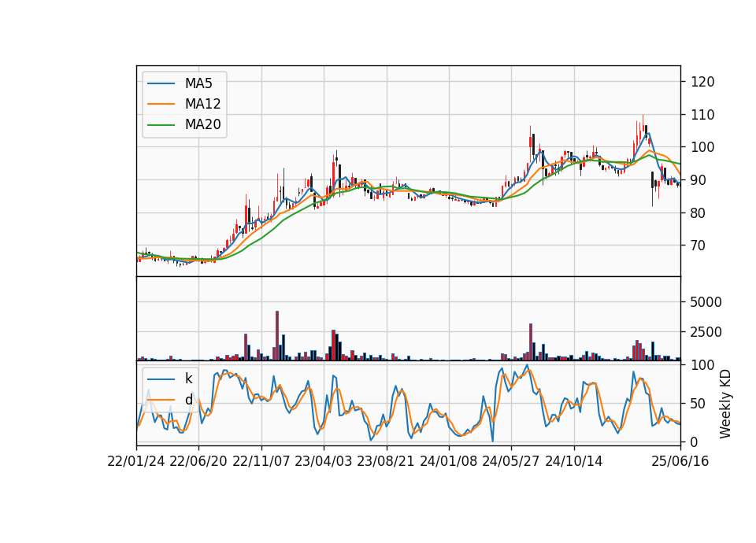The width and height of the screenshot is (756, 543).
Task: Click the 2500 volume axis label
Action: click(x=706, y=332)
